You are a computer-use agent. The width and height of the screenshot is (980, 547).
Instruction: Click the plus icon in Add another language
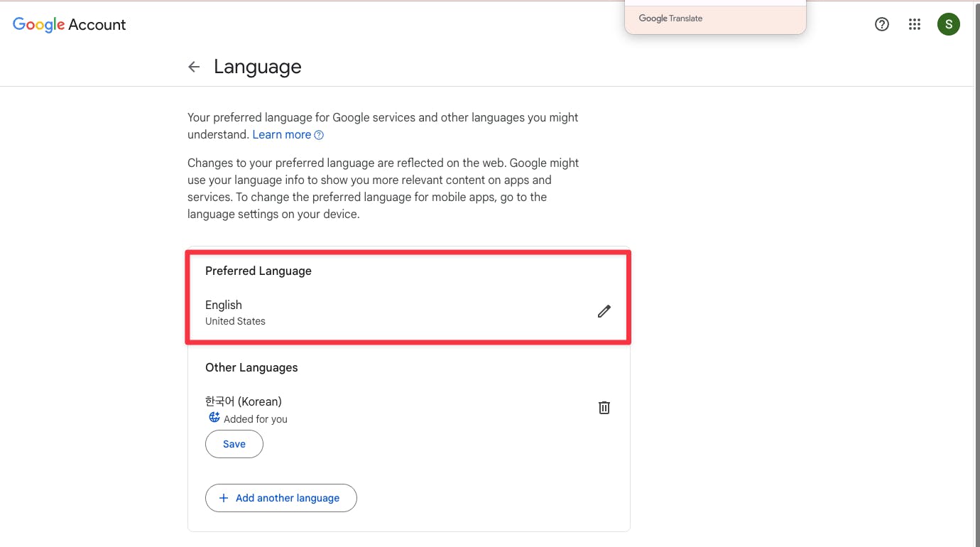click(224, 498)
